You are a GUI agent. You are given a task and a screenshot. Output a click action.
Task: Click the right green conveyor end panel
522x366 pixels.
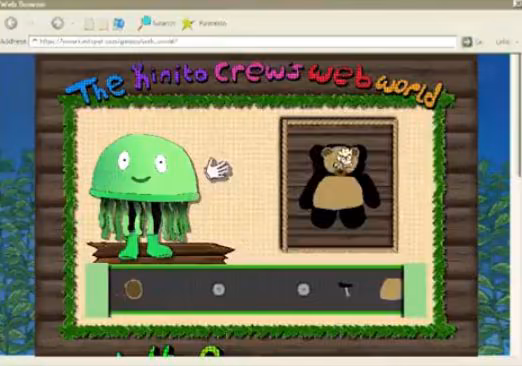pyautogui.click(x=415, y=290)
